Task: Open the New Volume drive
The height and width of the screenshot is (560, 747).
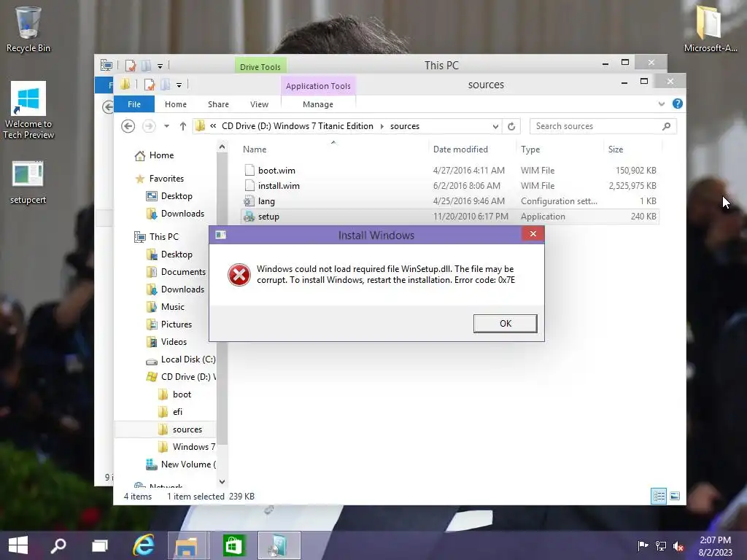Action: coord(188,464)
